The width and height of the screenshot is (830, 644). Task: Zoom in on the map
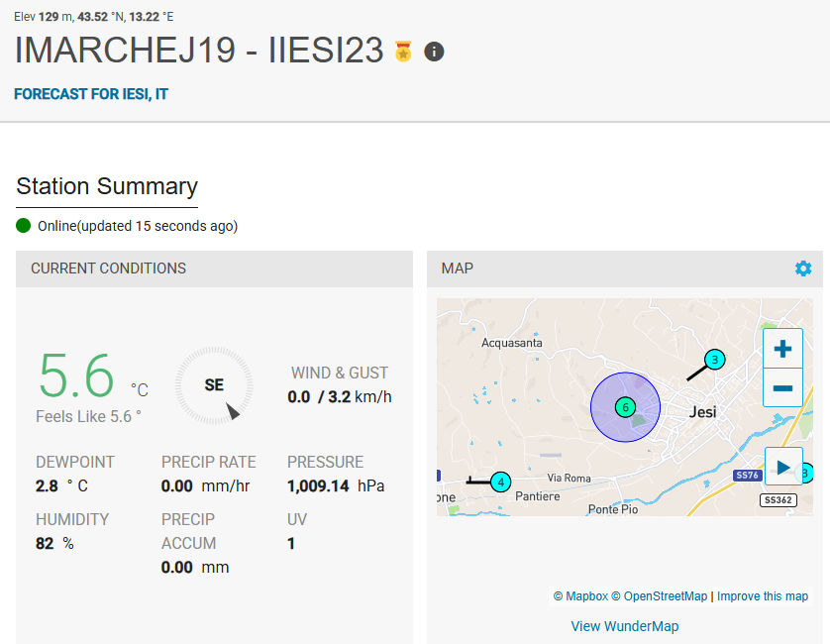(x=782, y=349)
